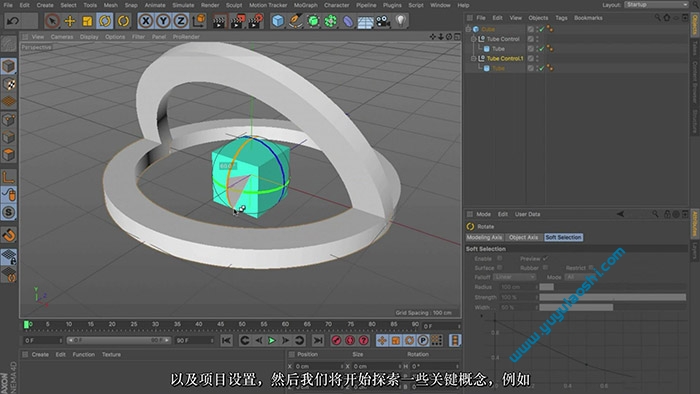Go to start of animation
Screen dimensions: 700x394
pyautogui.click(x=226, y=340)
